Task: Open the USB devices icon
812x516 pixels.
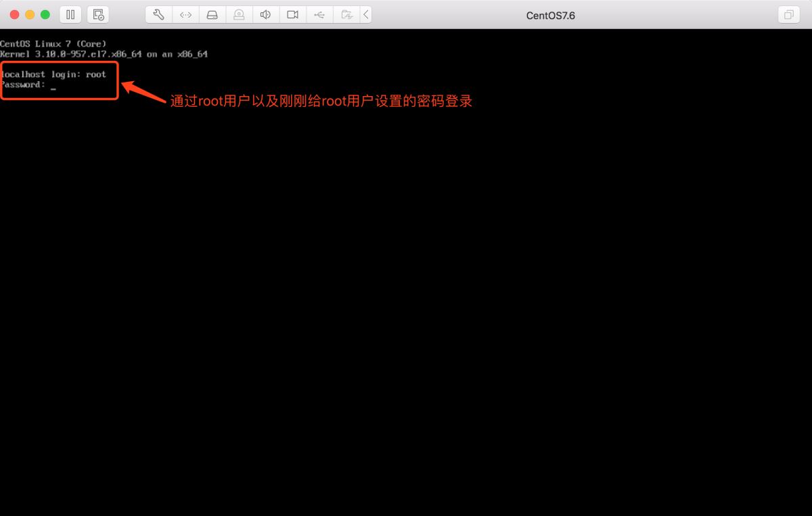Action: 319,14
